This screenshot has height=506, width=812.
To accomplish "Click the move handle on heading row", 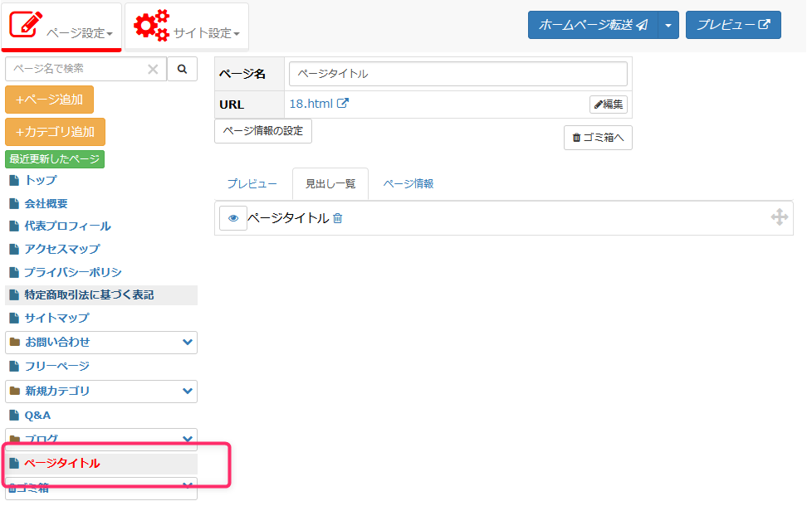I will (x=779, y=217).
